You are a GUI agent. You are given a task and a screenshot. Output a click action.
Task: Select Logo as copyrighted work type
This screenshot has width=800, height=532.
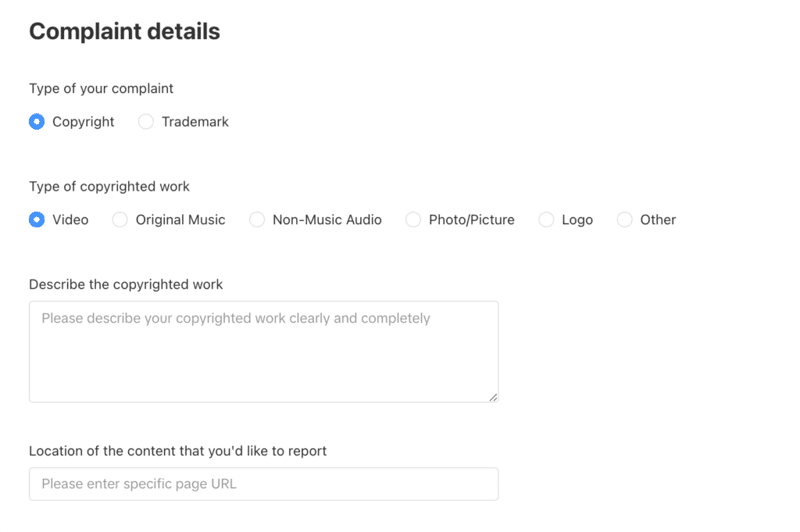(546, 220)
